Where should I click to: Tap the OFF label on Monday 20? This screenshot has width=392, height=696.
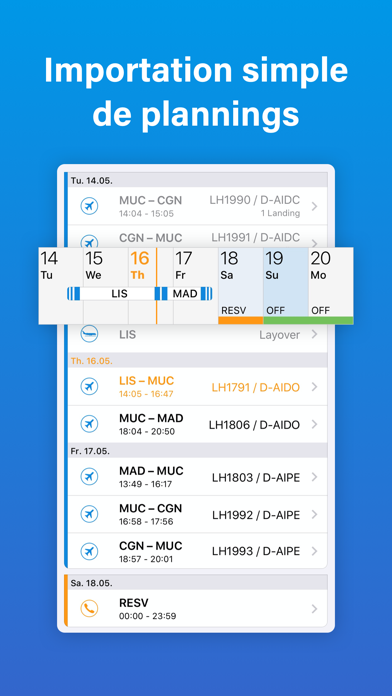click(321, 310)
